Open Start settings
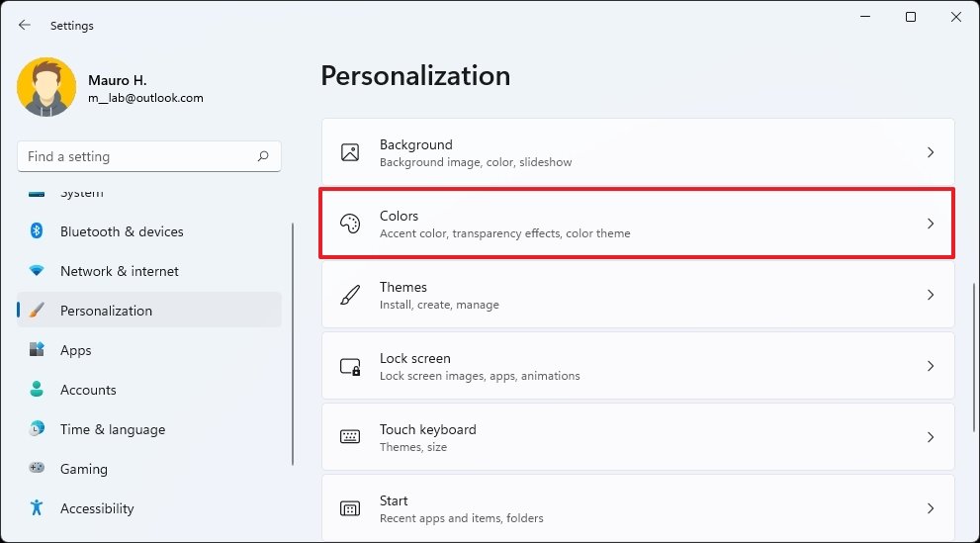The height and width of the screenshot is (543, 980). coord(638,508)
